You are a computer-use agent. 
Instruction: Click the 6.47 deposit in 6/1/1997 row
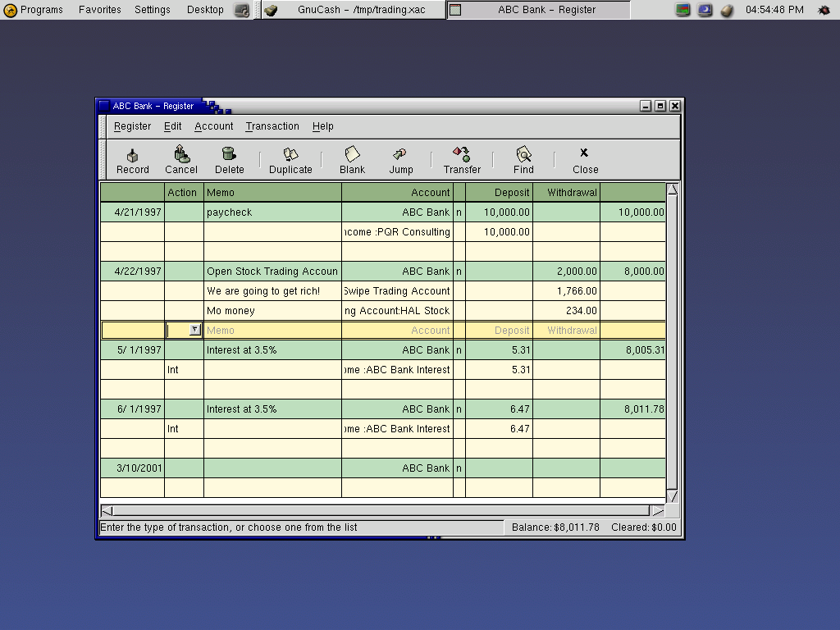point(499,409)
